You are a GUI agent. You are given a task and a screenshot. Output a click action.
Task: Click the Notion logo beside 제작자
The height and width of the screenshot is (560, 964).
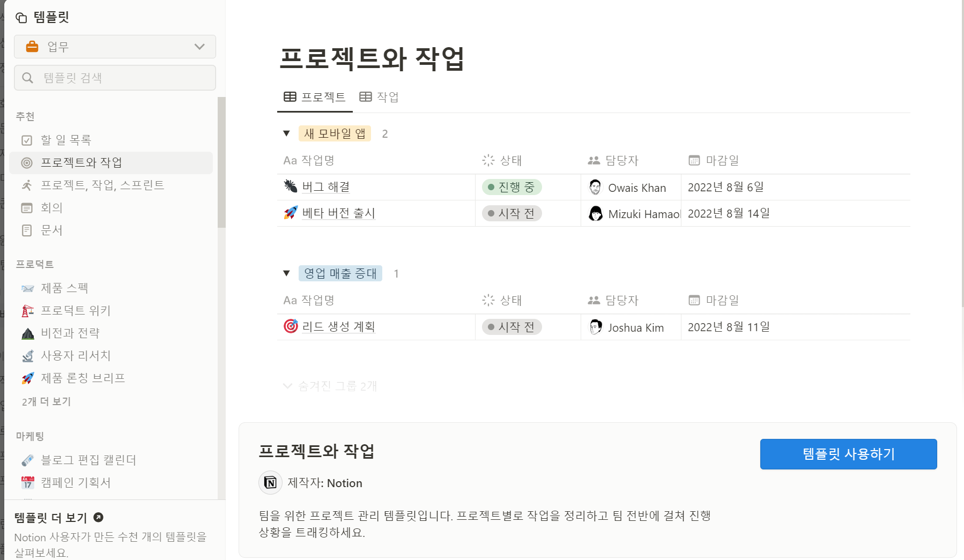[x=271, y=483]
